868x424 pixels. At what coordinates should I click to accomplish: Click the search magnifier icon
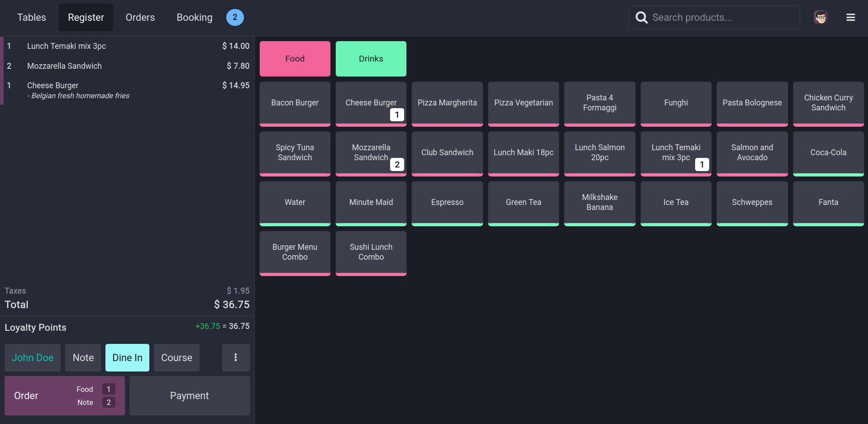click(641, 17)
